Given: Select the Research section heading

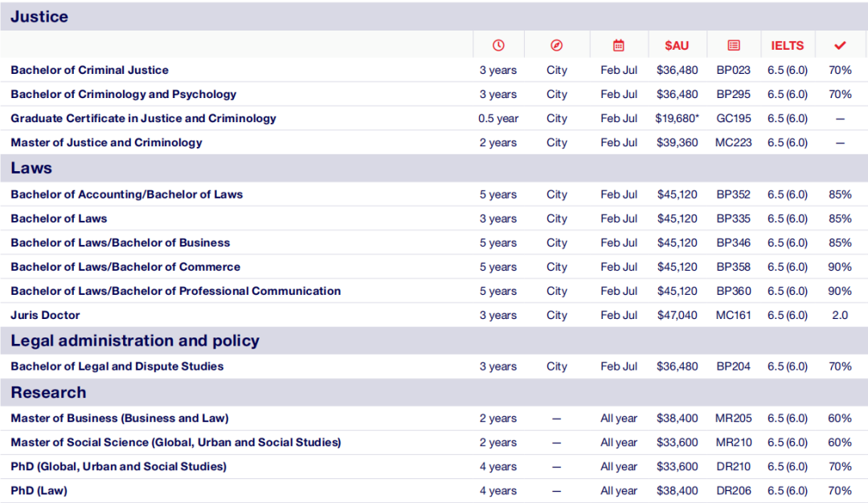Looking at the screenshot, I should coord(48,392).
